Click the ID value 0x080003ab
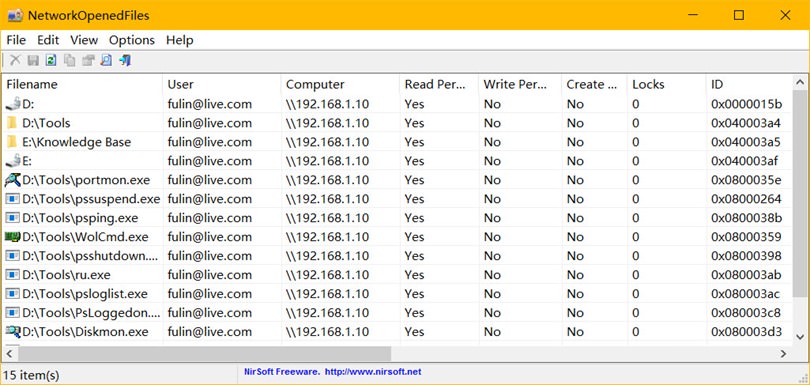The width and height of the screenshot is (810, 385). (746, 275)
